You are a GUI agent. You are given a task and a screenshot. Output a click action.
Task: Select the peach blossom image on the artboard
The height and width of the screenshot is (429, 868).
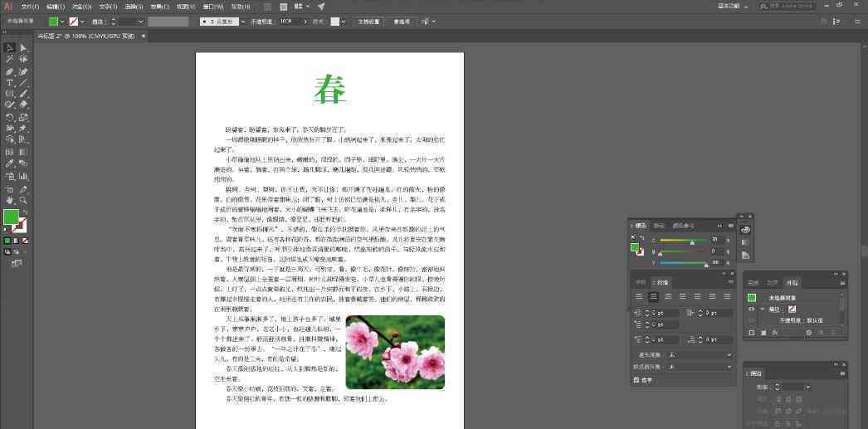(395, 352)
